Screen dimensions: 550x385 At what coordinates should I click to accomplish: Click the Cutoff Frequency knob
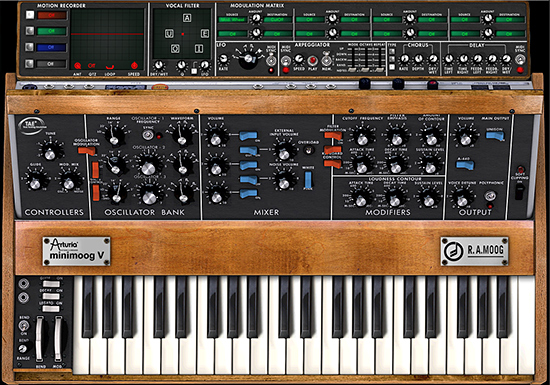tap(362, 139)
